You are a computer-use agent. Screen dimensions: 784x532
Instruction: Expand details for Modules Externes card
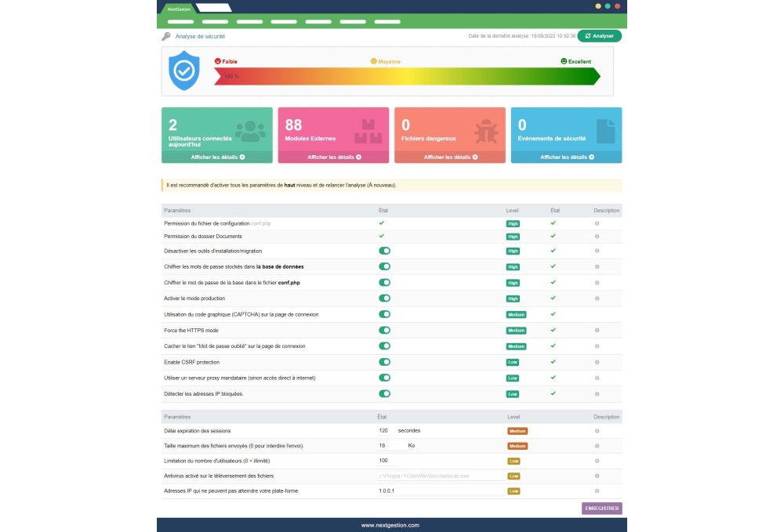[x=334, y=157]
